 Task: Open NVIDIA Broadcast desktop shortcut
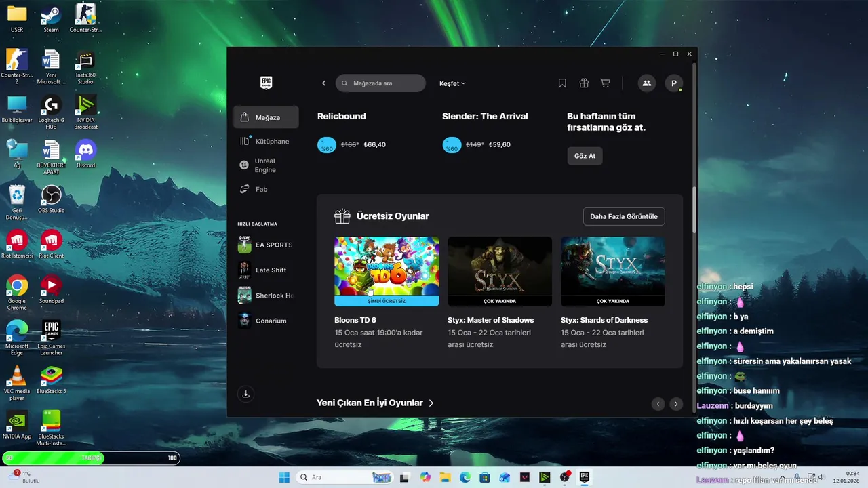[85, 113]
